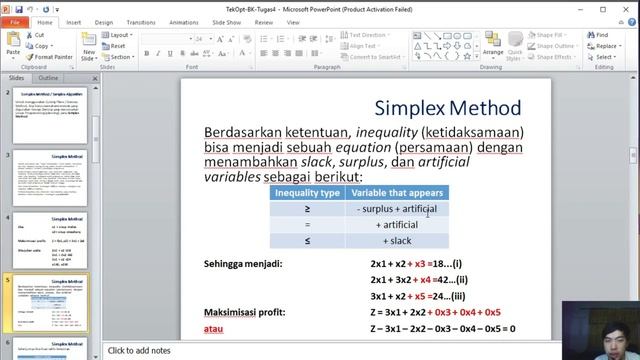Increase list indent level button
This screenshot has height=360, width=640.
pyautogui.click(x=313, y=39)
